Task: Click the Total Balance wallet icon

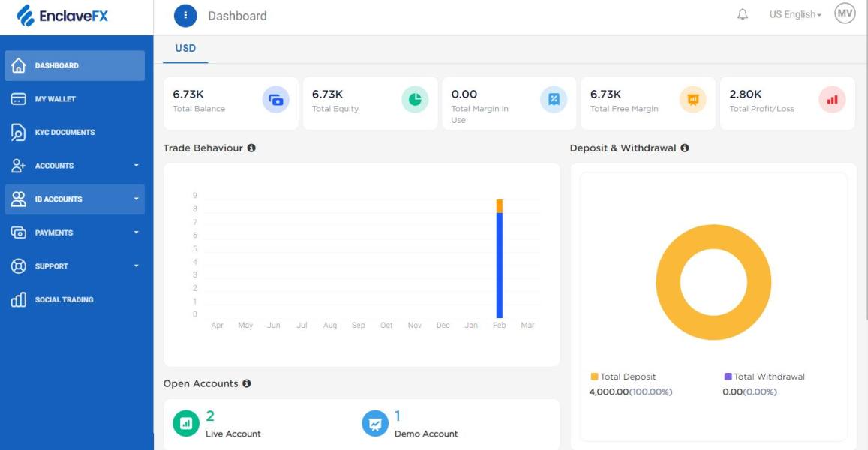Action: coord(275,99)
